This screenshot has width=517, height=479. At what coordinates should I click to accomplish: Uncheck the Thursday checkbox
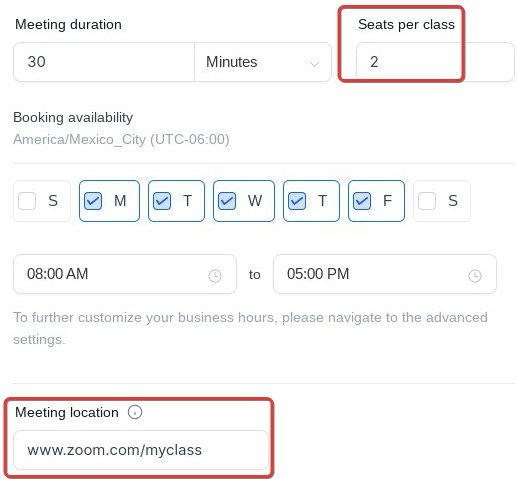pyautogui.click(x=297, y=201)
